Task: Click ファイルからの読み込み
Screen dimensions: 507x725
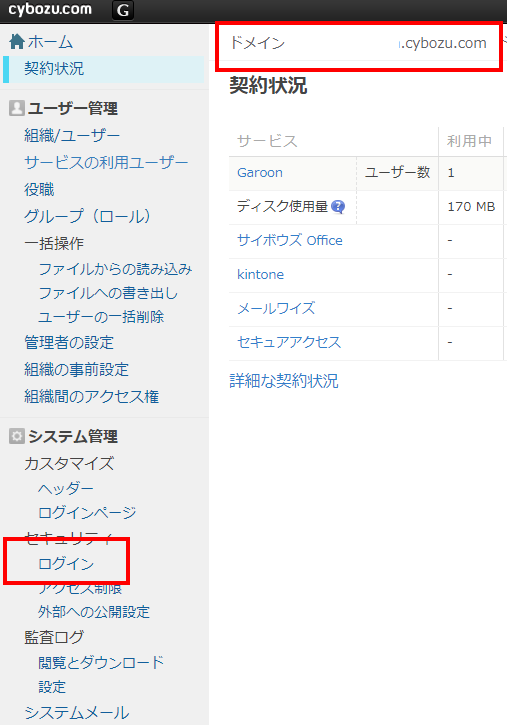Action: (x=115, y=269)
